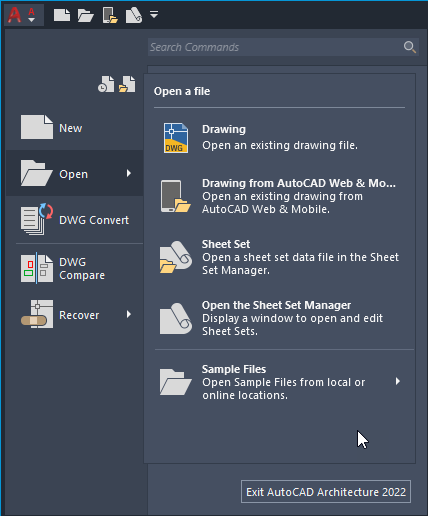Click the DWG drawing file icon
This screenshot has height=516, width=428.
176,138
